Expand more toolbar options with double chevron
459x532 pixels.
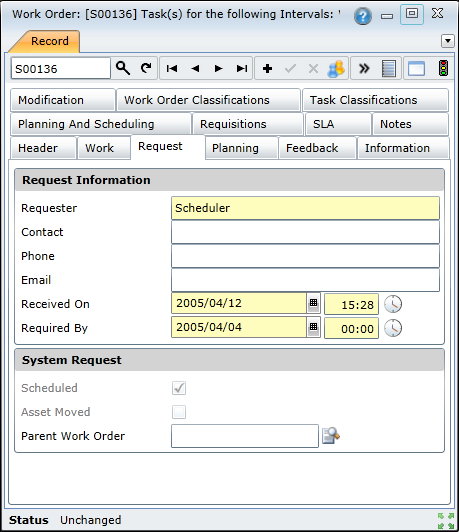pyautogui.click(x=364, y=69)
